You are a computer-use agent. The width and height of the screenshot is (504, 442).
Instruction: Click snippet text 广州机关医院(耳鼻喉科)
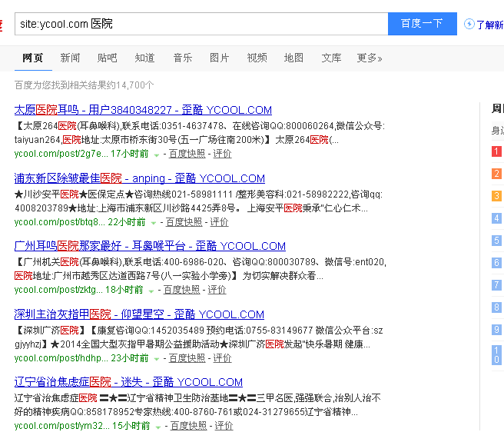click(x=73, y=262)
